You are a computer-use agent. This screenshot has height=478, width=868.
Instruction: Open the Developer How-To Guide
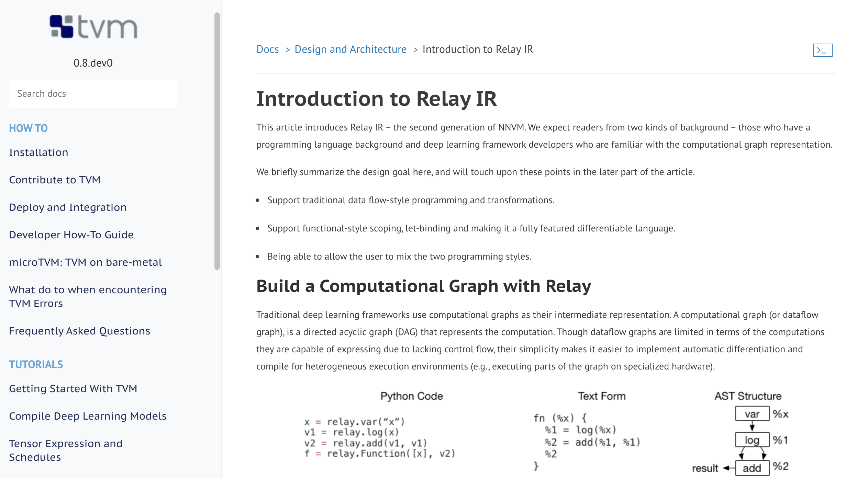tap(71, 235)
